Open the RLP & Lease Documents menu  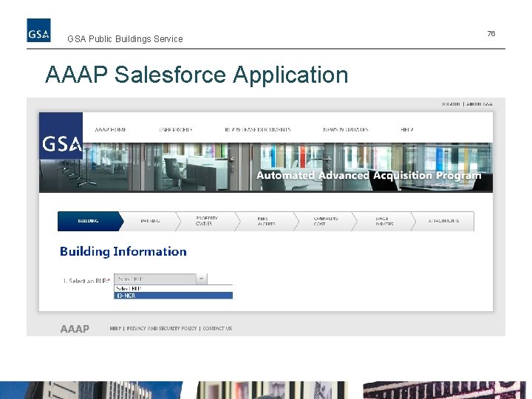(x=258, y=129)
